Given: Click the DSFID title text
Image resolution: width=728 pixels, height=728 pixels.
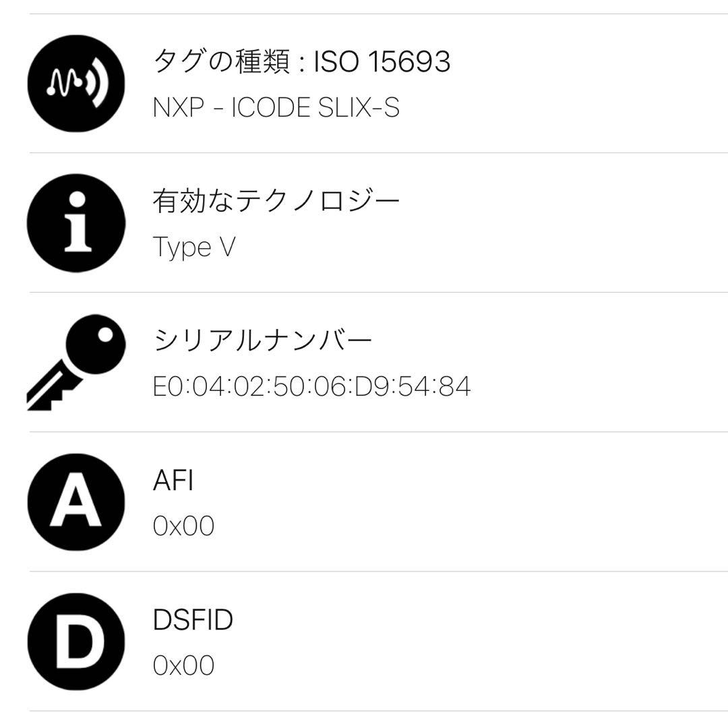Looking at the screenshot, I should pyautogui.click(x=193, y=620).
